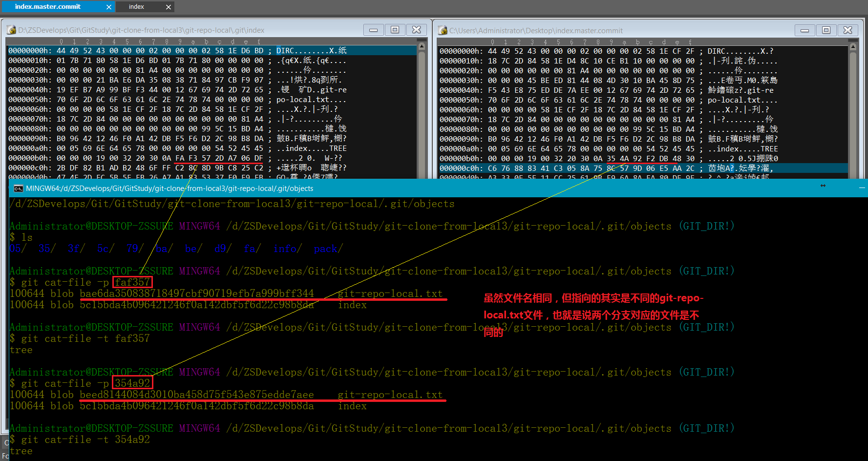868x461 pixels.
Task: Click the 'pack/' directory in ls output
Action: click(x=329, y=249)
